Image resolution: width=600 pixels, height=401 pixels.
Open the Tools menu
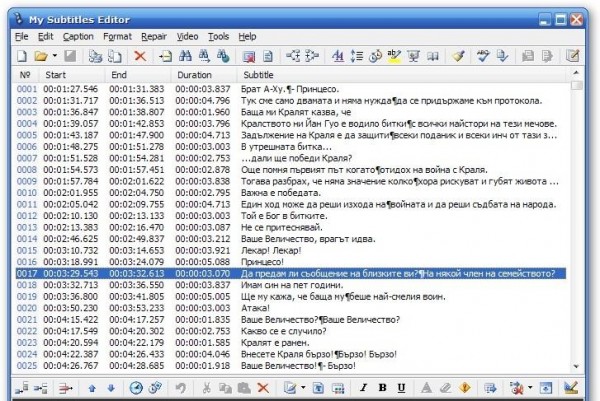tap(218, 37)
